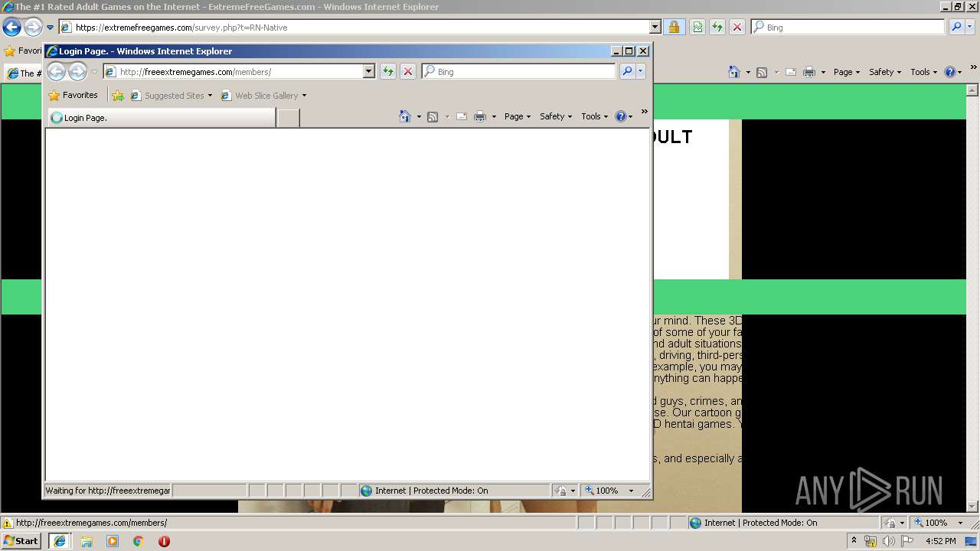Click Bing search box in Login Page window
Screen dimensions: 980x551
[518, 71]
